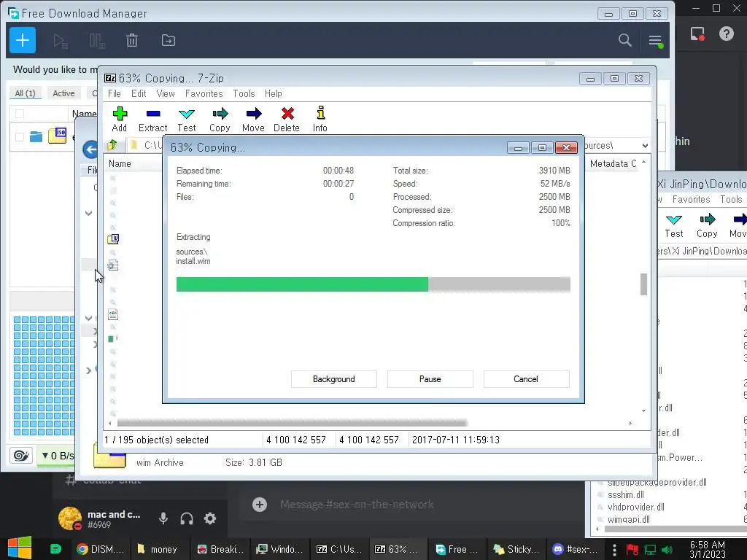Mute microphone in Discord user panel

(163, 518)
